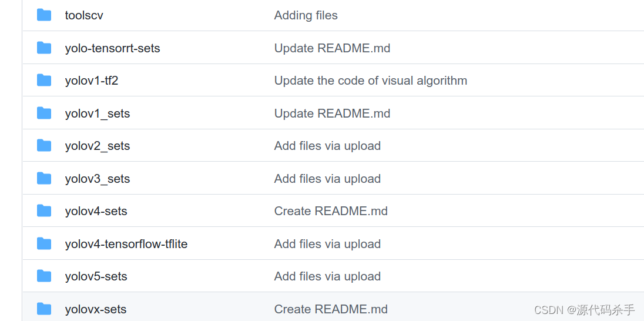This screenshot has height=321, width=644.
Task: Open the toolscv folder
Action: (84, 16)
